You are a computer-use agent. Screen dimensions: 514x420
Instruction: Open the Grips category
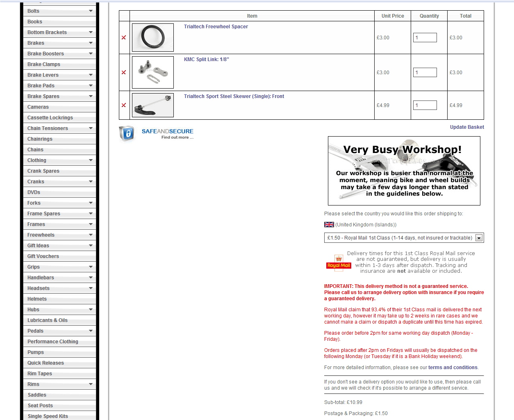click(x=60, y=267)
